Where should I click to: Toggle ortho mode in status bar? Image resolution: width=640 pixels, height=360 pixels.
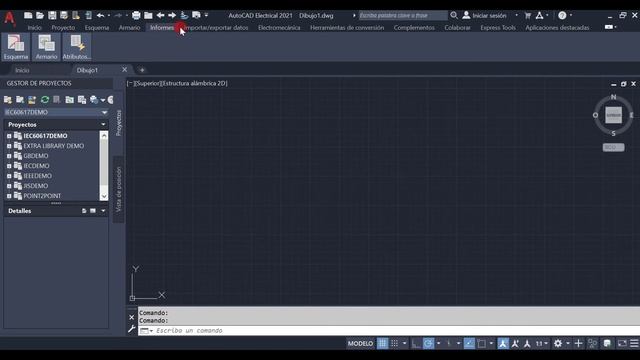[416, 344]
